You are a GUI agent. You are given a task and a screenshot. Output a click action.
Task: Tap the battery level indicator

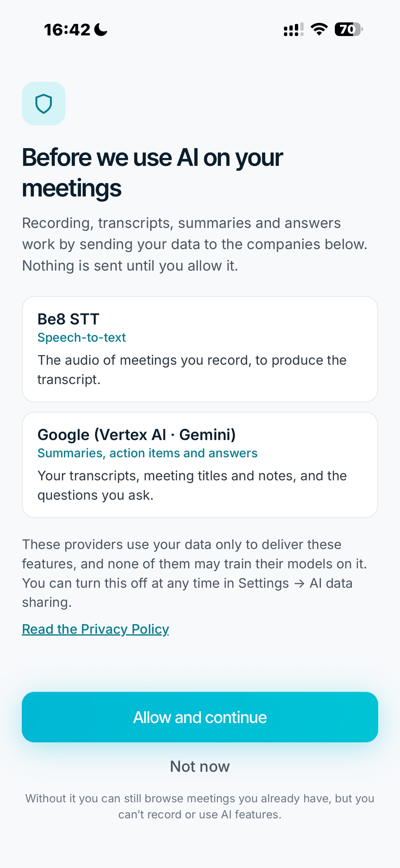point(348,29)
